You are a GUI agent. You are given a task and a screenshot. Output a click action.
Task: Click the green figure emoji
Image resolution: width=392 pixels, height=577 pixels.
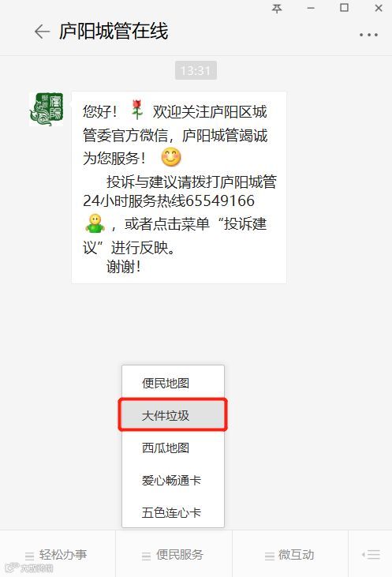coord(95,223)
